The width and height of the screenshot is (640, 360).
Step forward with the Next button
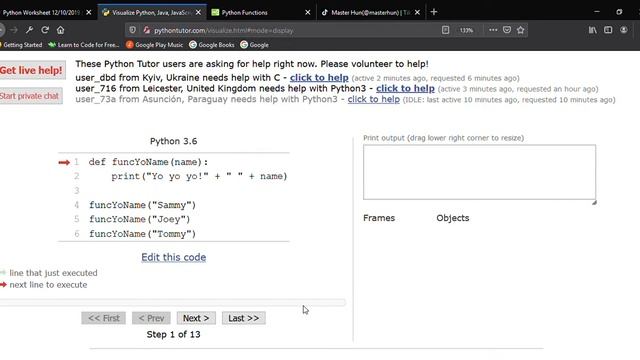click(196, 318)
